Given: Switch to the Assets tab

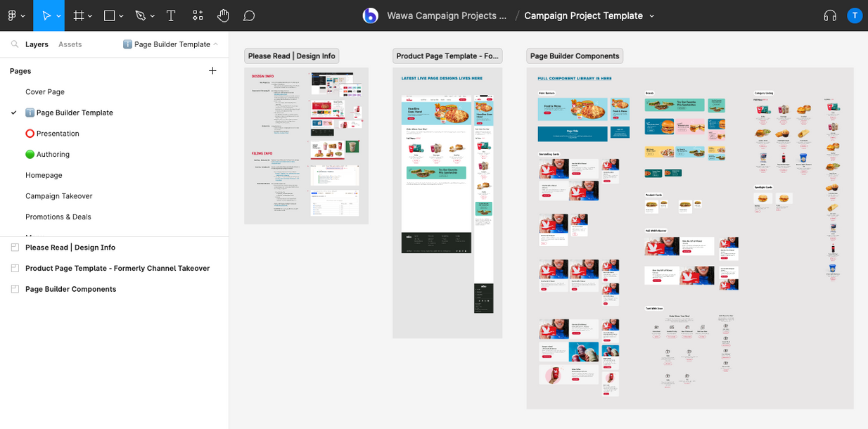Looking at the screenshot, I should pyautogui.click(x=70, y=44).
